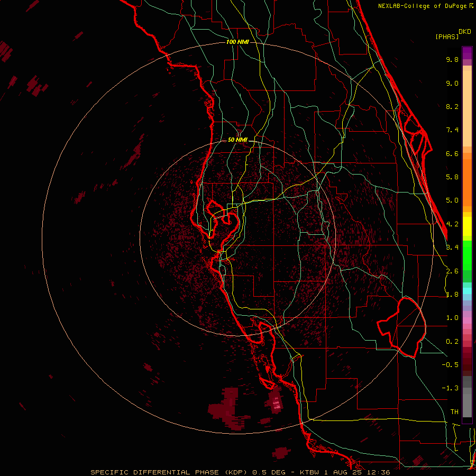Pick the purple swatch at the colorbar top
The image size is (476, 476).
tap(467, 52)
